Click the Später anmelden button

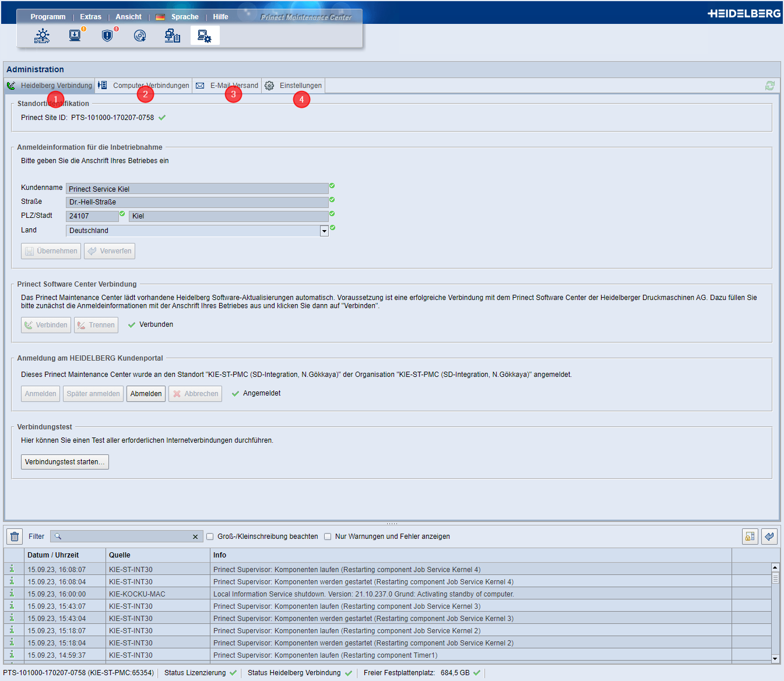[93, 394]
